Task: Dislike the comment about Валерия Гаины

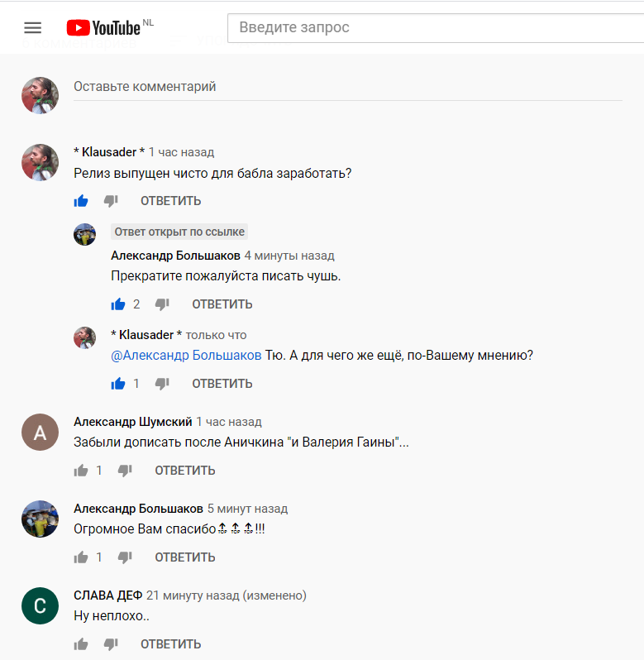Action: click(125, 471)
